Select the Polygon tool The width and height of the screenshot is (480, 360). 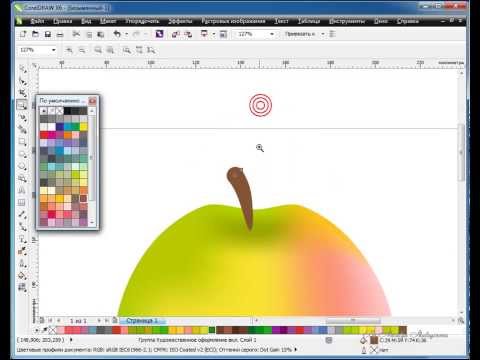click(x=22, y=166)
